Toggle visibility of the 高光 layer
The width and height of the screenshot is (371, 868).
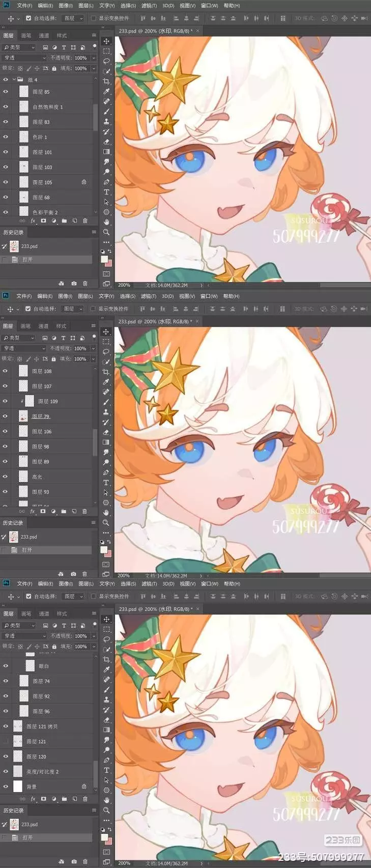5,477
